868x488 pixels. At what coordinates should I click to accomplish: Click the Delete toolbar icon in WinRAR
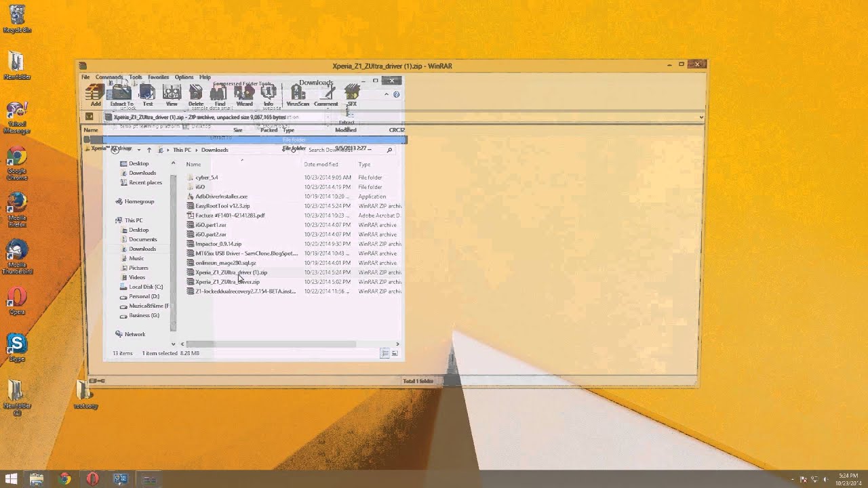click(195, 95)
